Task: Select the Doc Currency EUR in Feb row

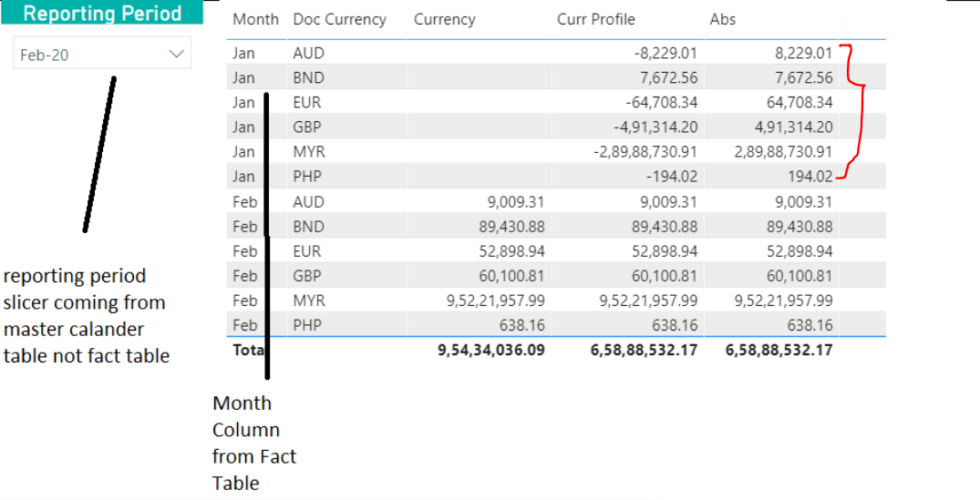Action: pos(307,251)
